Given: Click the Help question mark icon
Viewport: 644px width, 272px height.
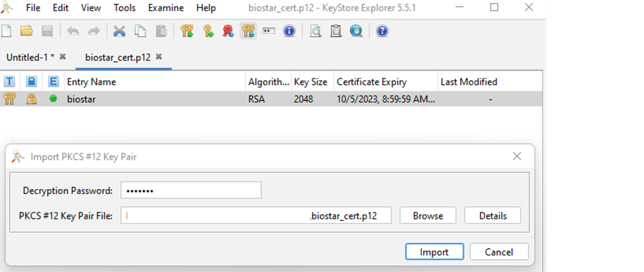Looking at the screenshot, I should [382, 31].
